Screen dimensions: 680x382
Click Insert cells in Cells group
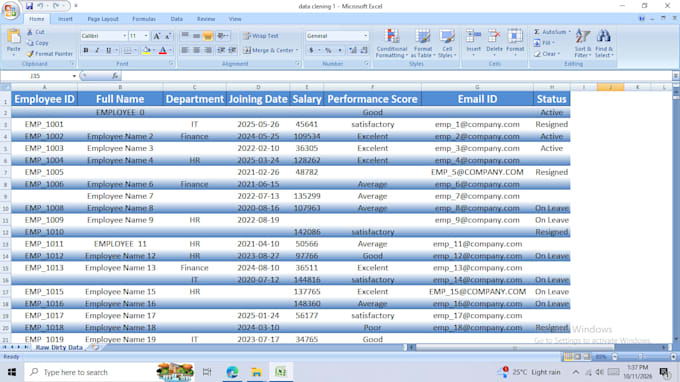coord(473,42)
